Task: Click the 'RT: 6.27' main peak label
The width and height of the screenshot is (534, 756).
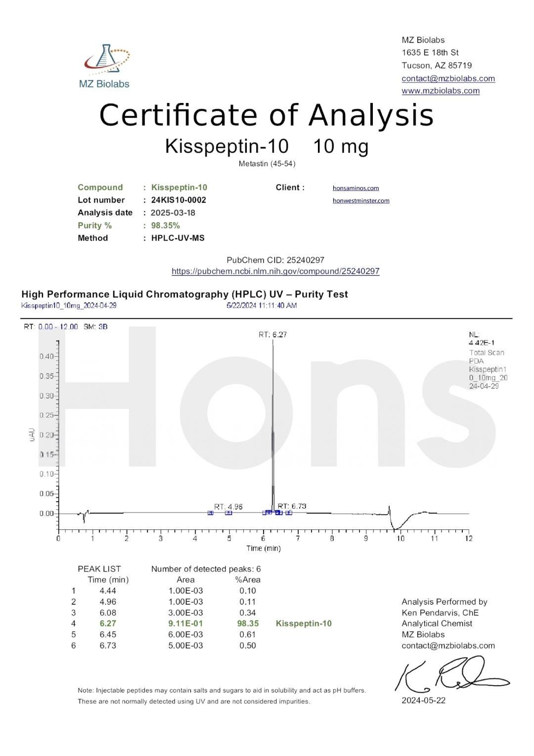Action: [272, 334]
